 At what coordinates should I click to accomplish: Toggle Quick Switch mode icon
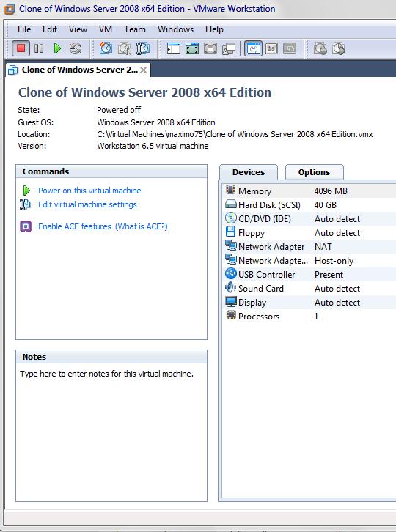coord(210,48)
